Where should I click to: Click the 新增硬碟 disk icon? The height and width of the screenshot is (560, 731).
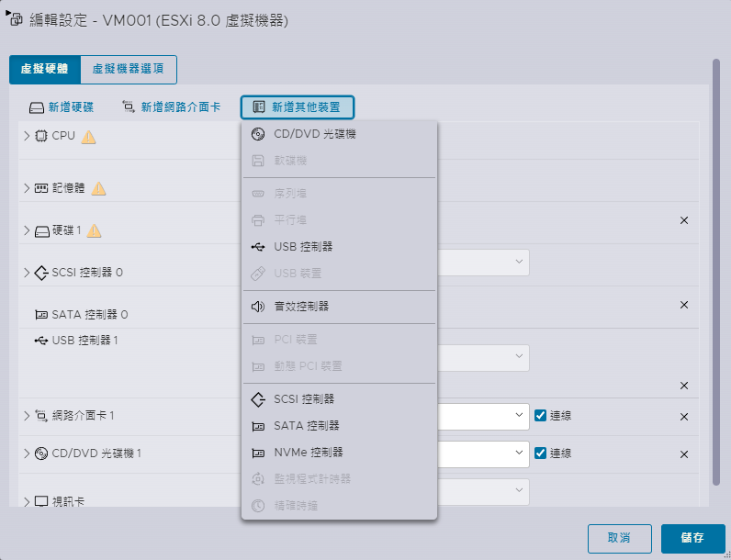[37, 108]
